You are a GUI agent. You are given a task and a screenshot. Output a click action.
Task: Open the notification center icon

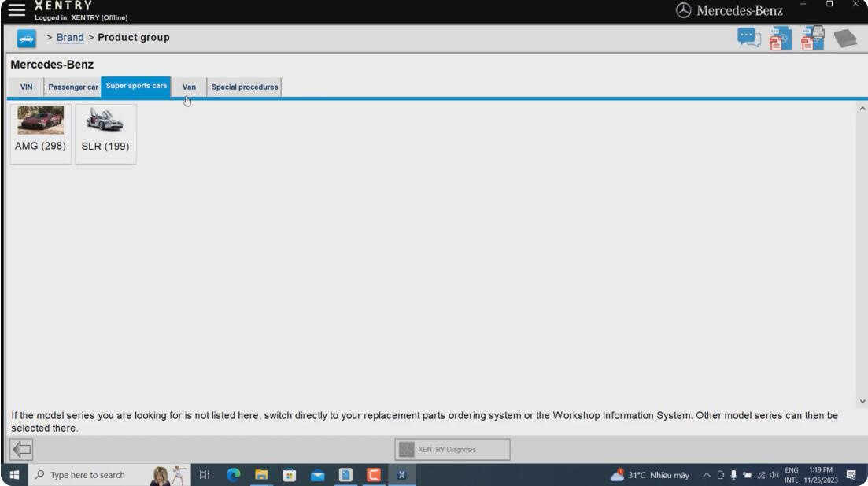click(851, 475)
